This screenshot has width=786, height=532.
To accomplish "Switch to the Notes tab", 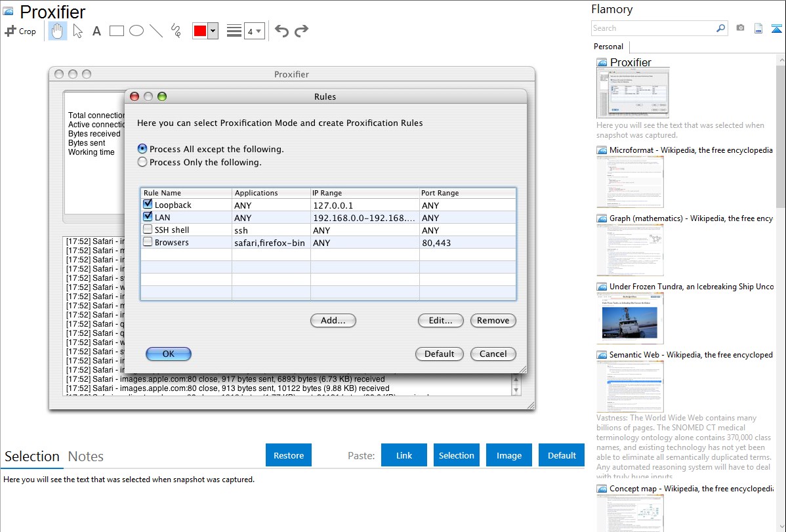I will pos(86,457).
